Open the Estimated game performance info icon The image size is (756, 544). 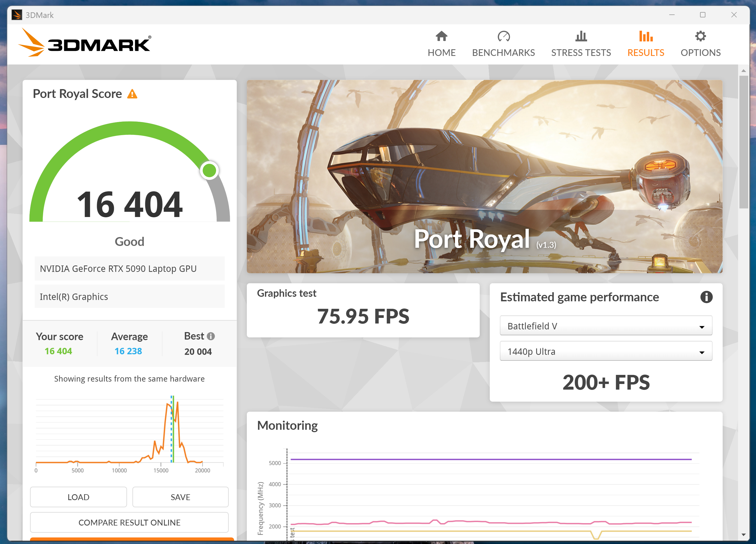[x=706, y=297]
